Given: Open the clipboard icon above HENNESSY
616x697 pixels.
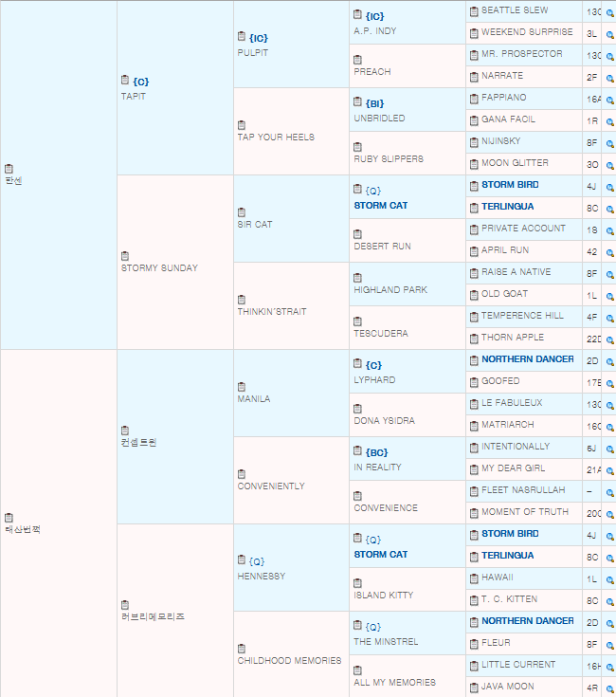Looking at the screenshot, I should point(241,559).
